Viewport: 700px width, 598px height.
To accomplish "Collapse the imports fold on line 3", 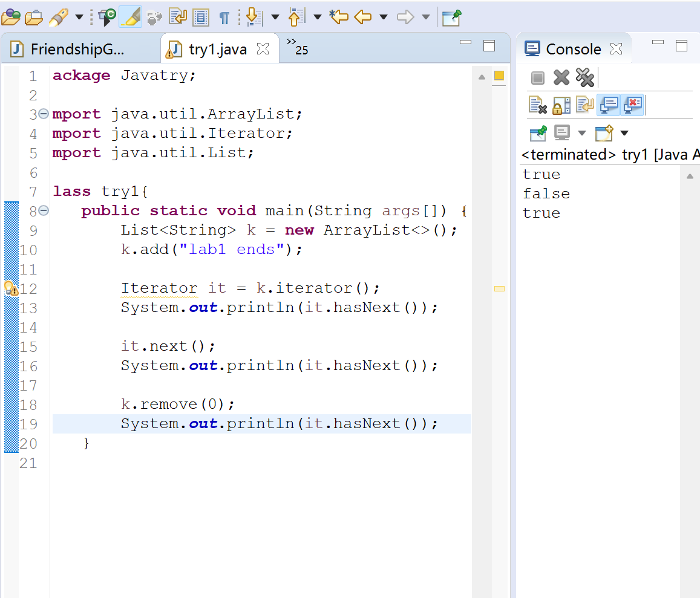I will coord(44,114).
